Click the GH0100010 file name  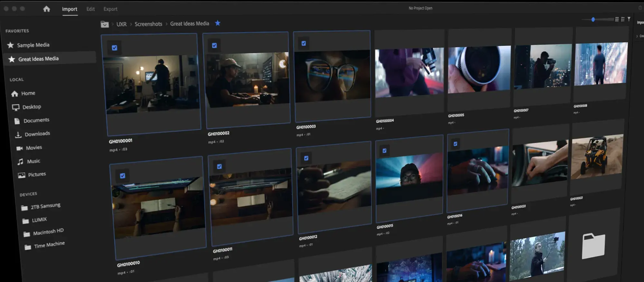[128, 264]
